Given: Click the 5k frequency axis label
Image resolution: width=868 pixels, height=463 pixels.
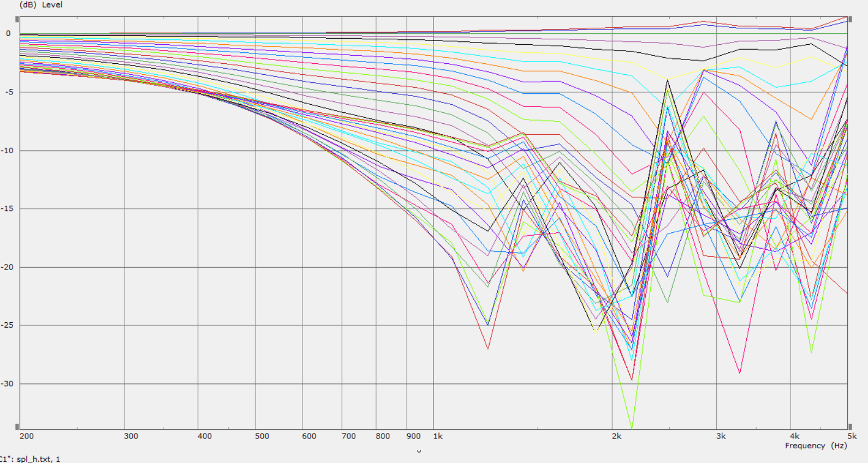Looking at the screenshot, I should [x=852, y=436].
